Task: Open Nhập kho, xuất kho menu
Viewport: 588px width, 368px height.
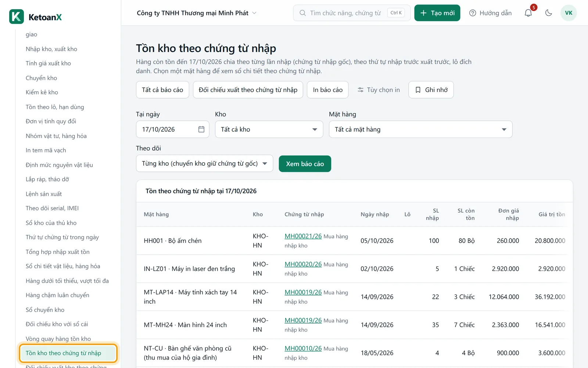Action: [51, 49]
